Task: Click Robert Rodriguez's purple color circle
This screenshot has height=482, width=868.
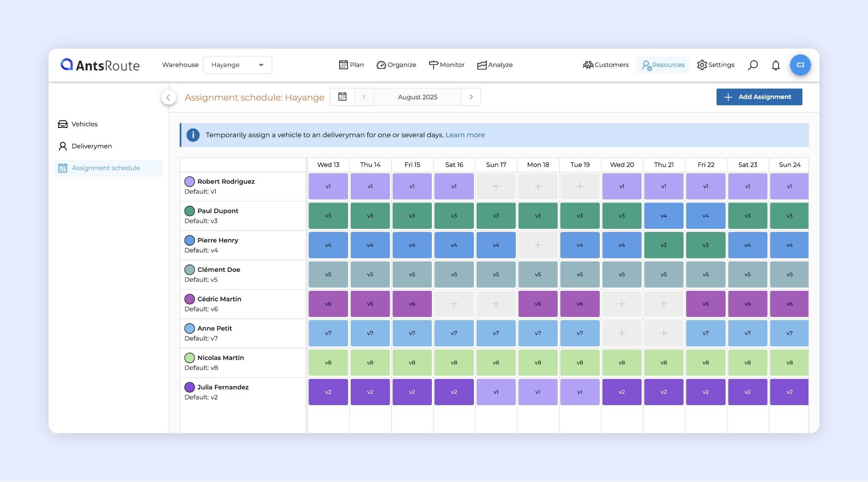Action: click(190, 182)
